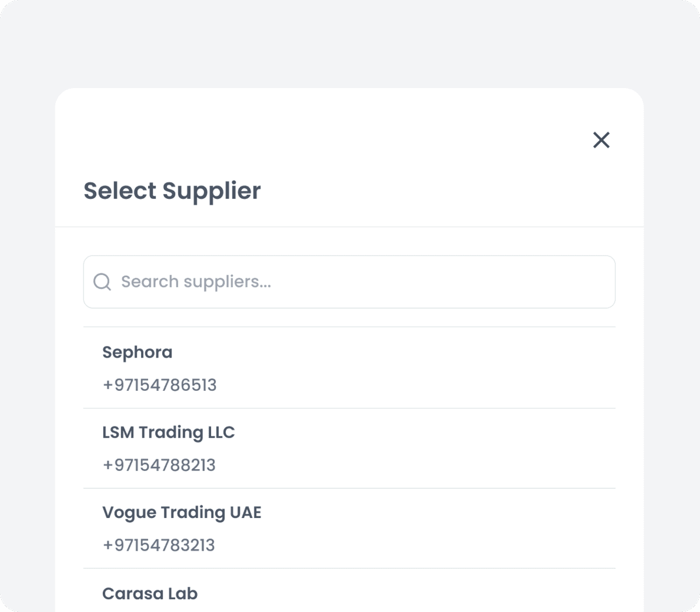
Task: Click the Search suppliers input field
Action: 349,282
